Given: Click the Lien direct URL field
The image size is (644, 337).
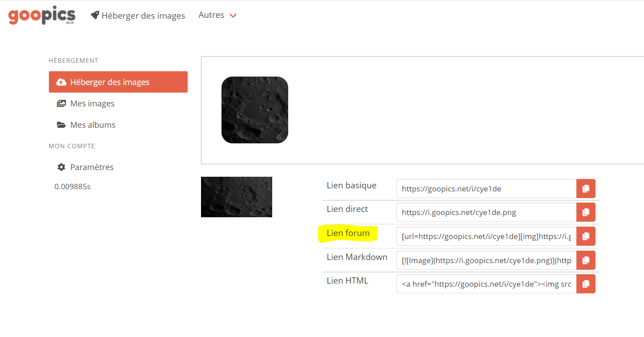Looking at the screenshot, I should click(487, 212).
